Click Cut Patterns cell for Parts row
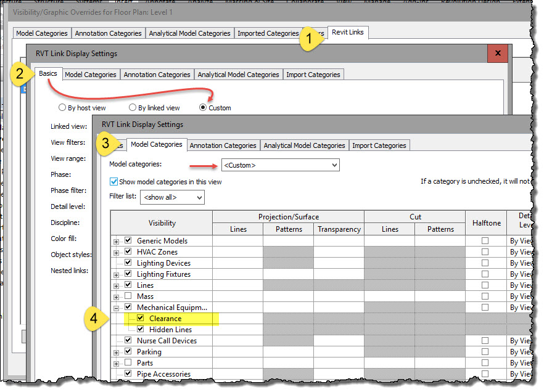 [x=440, y=362]
